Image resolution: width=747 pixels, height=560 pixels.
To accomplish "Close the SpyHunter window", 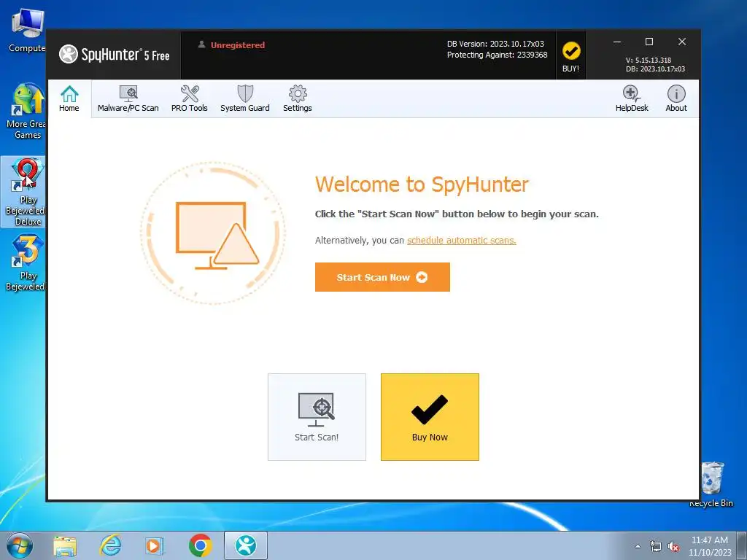I will (x=682, y=42).
